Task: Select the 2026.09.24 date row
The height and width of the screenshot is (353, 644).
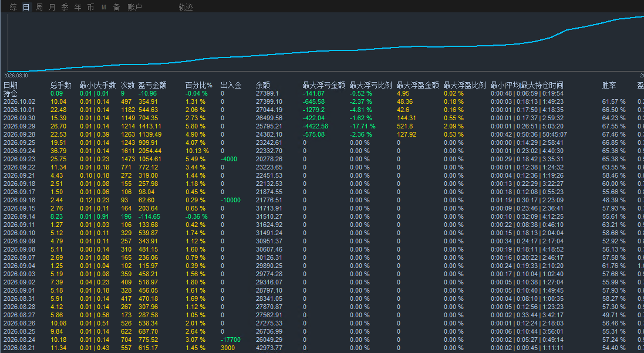Action: (19, 151)
